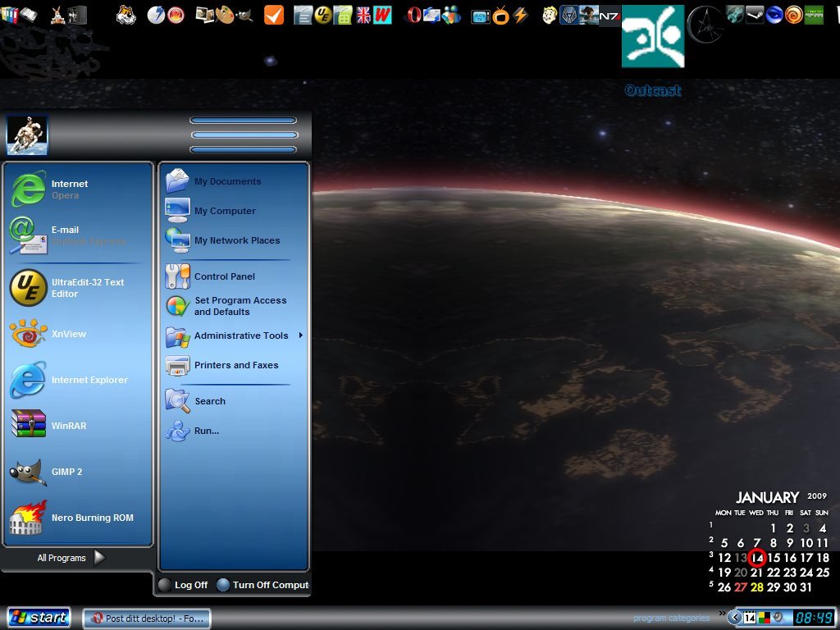840x630 pixels.
Task: Launch WinRAR from Start menu
Action: point(78,426)
